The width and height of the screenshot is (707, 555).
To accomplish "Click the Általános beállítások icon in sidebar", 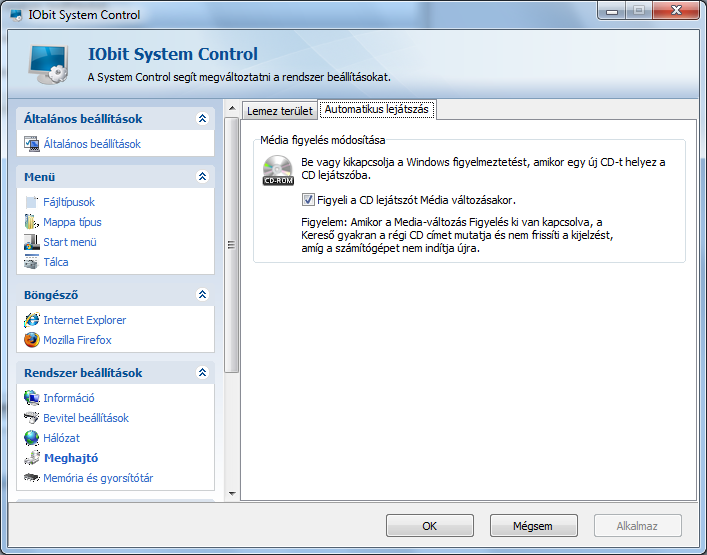I will click(32, 144).
